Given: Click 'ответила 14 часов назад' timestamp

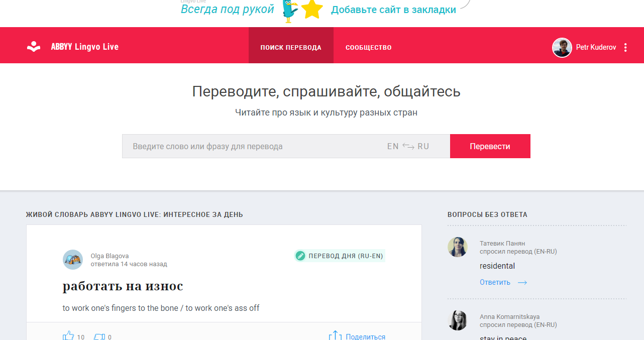Looking at the screenshot, I should click(129, 264).
